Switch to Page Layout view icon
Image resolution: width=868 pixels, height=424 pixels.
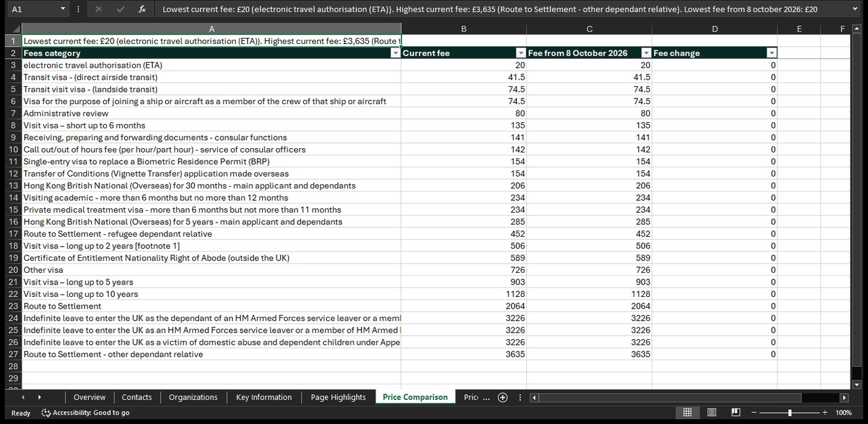(x=712, y=412)
